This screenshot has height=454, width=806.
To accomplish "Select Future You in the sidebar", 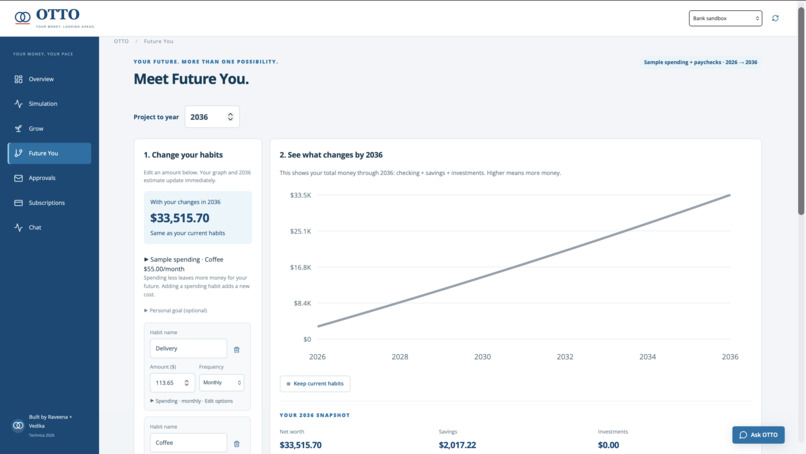I will pos(49,153).
